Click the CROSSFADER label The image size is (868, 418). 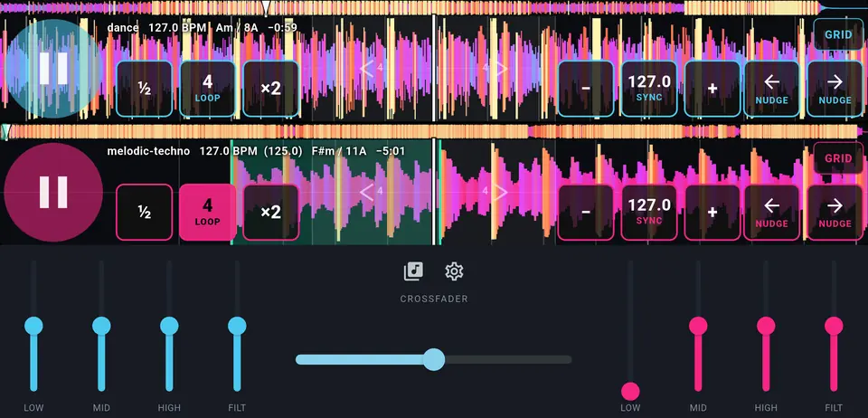coord(434,299)
